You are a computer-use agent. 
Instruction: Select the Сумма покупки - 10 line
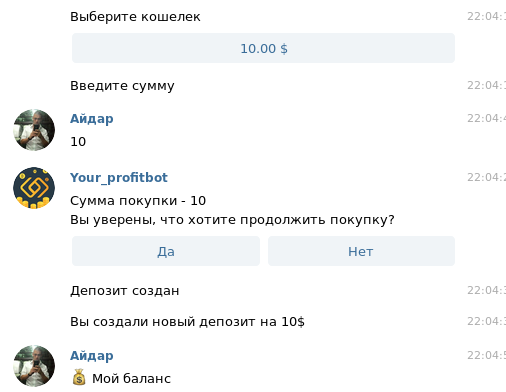click(138, 201)
